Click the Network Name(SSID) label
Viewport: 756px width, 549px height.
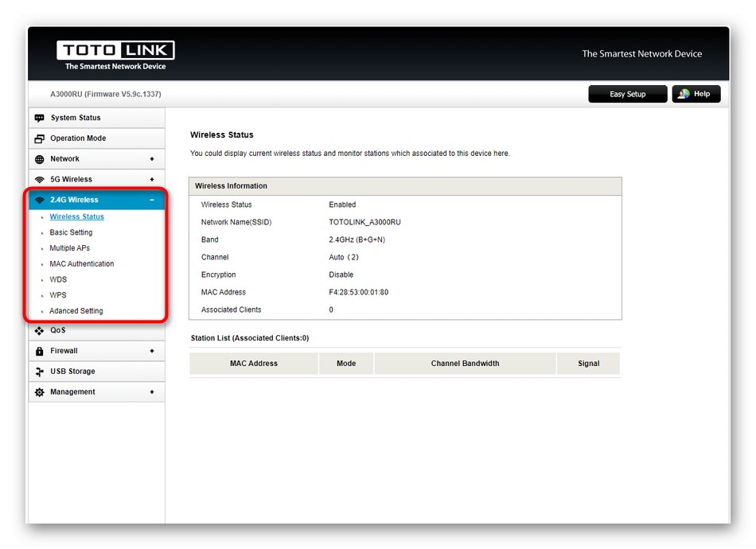point(236,222)
